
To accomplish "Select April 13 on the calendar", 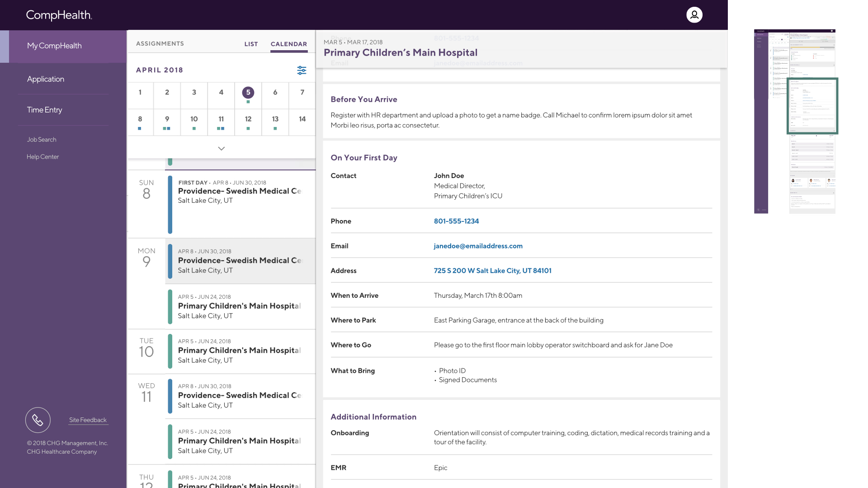I will point(275,122).
